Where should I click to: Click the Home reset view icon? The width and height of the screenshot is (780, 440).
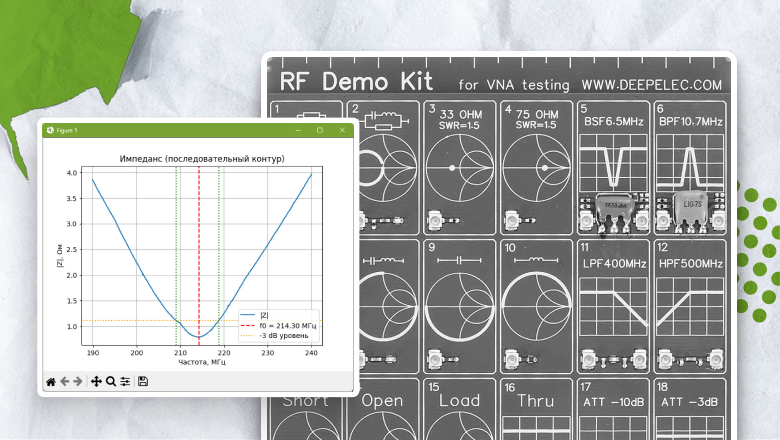[x=51, y=381]
